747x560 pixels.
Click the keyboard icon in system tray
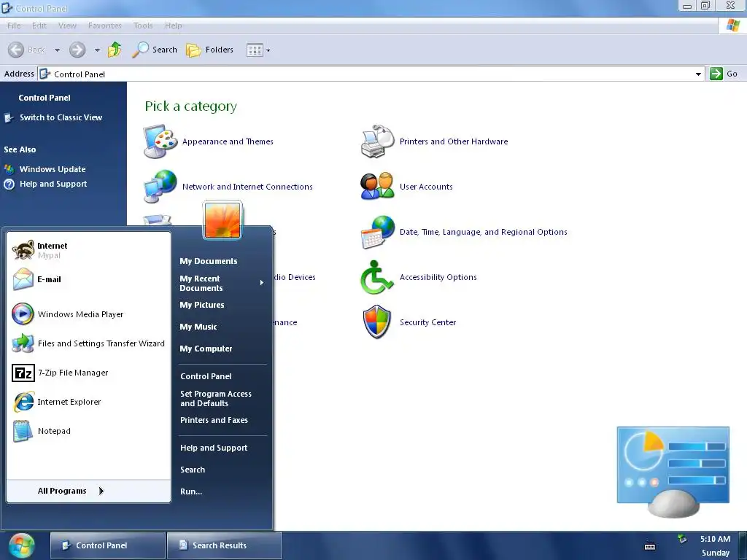pos(650,547)
